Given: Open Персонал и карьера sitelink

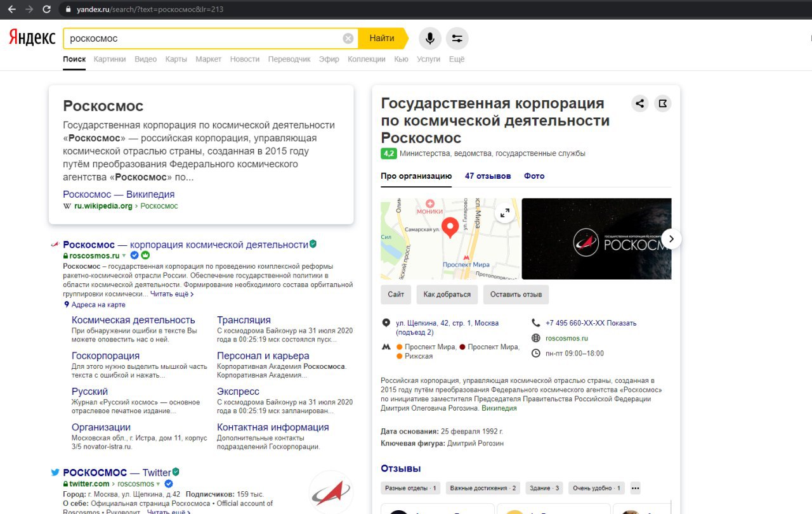Looking at the screenshot, I should pyautogui.click(x=263, y=356).
